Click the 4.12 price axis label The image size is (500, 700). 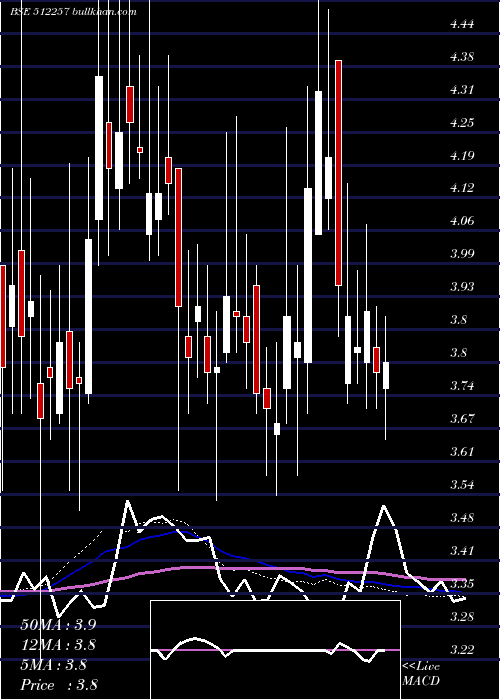462,188
